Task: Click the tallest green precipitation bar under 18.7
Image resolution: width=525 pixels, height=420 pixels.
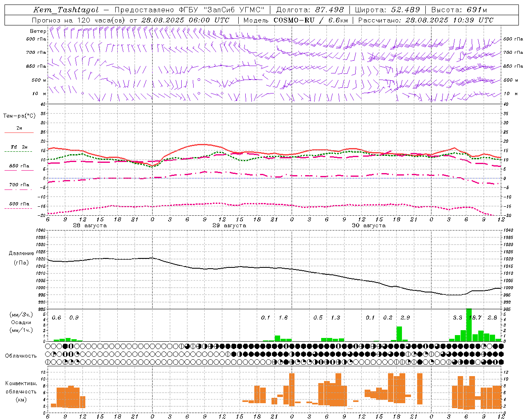Action: pyautogui.click(x=469, y=325)
